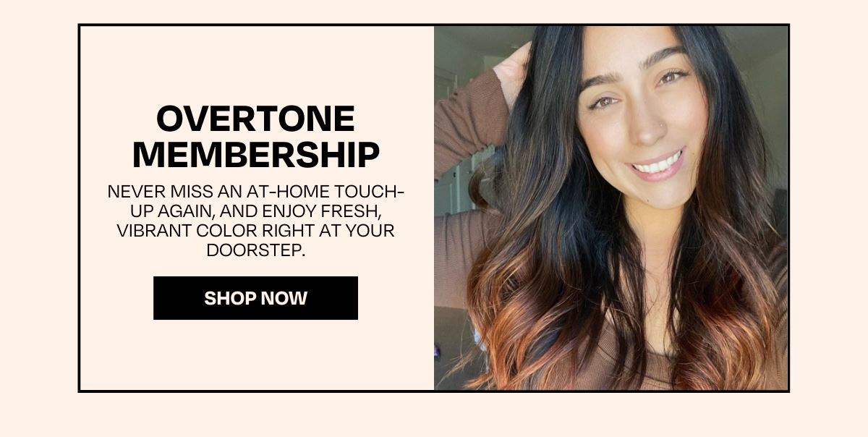Click the NEVER MISS AN AT-HOME TOUCH line
This screenshot has width=868, height=437.
pos(256,192)
